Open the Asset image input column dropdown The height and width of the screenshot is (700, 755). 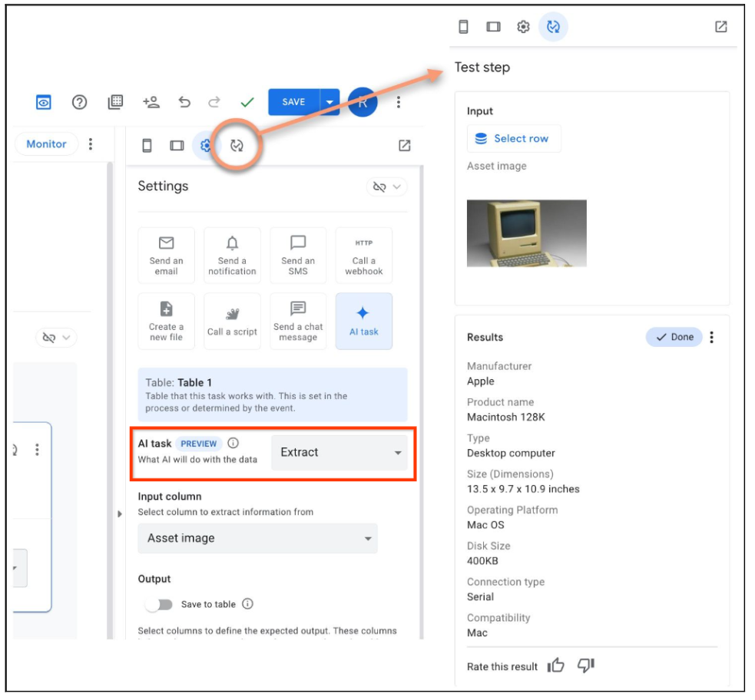pyautogui.click(x=257, y=538)
